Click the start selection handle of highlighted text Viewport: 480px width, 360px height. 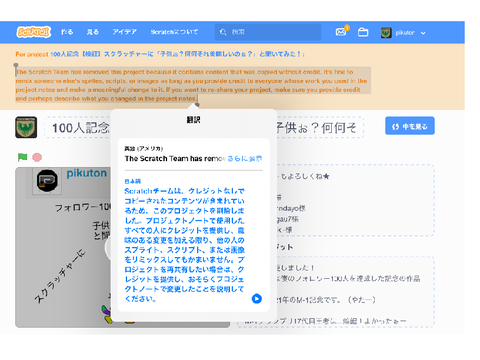[16, 65]
